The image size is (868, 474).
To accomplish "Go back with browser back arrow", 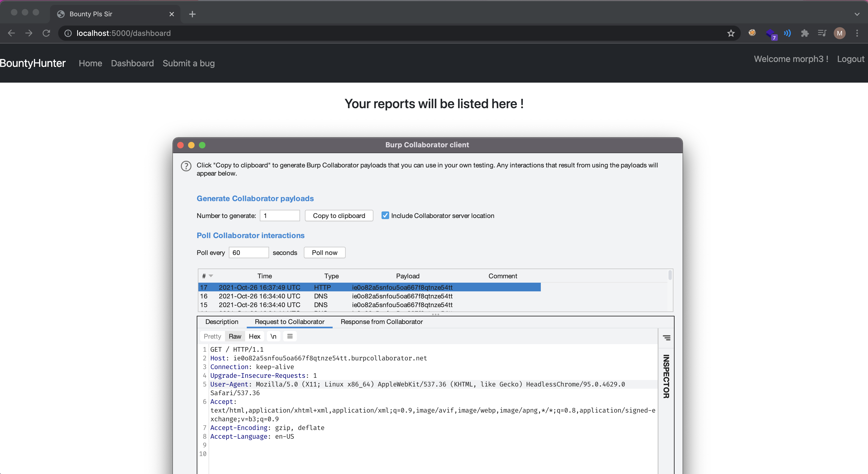I will coord(11,33).
